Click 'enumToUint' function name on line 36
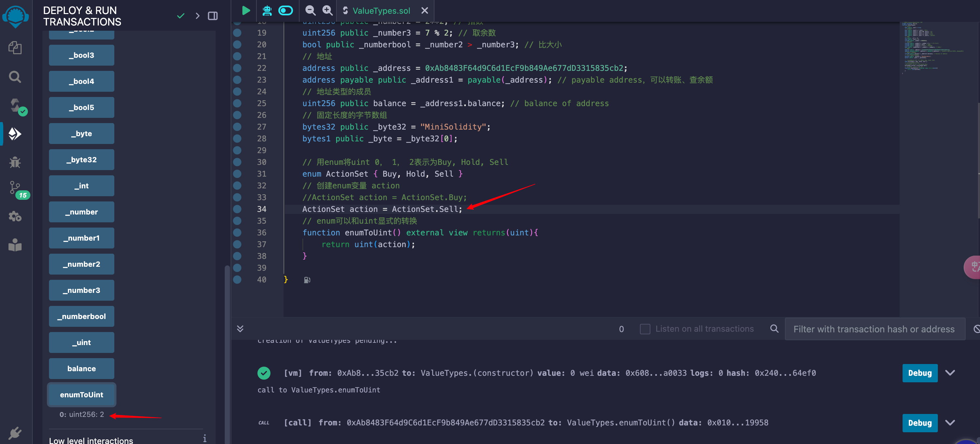This screenshot has height=444, width=980. (x=368, y=233)
